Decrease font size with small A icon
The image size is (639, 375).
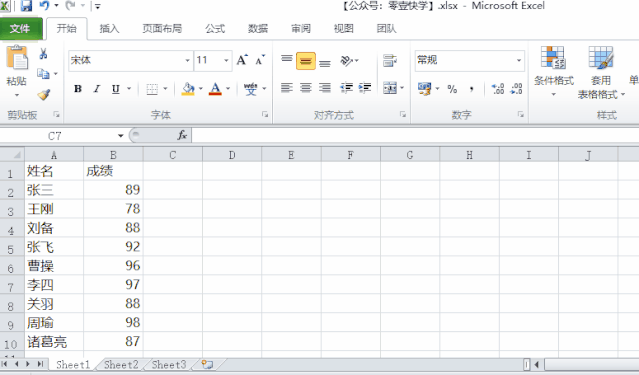tap(260, 60)
